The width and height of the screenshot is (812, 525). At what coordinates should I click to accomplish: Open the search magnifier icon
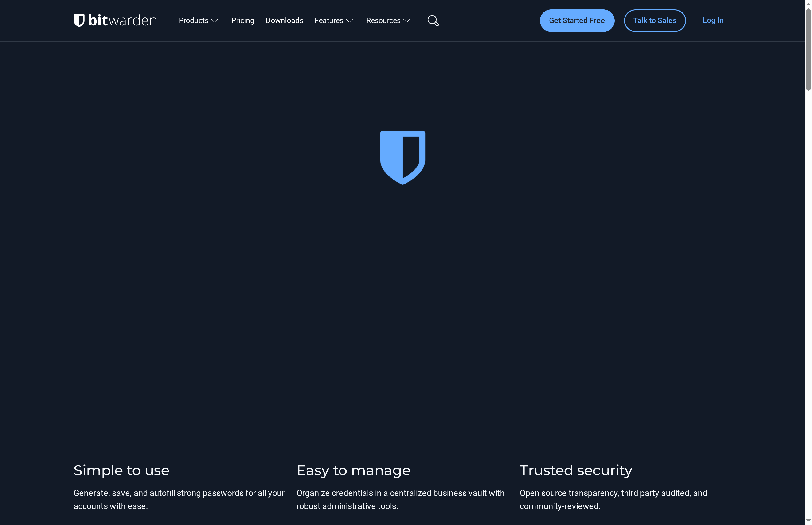click(x=433, y=21)
